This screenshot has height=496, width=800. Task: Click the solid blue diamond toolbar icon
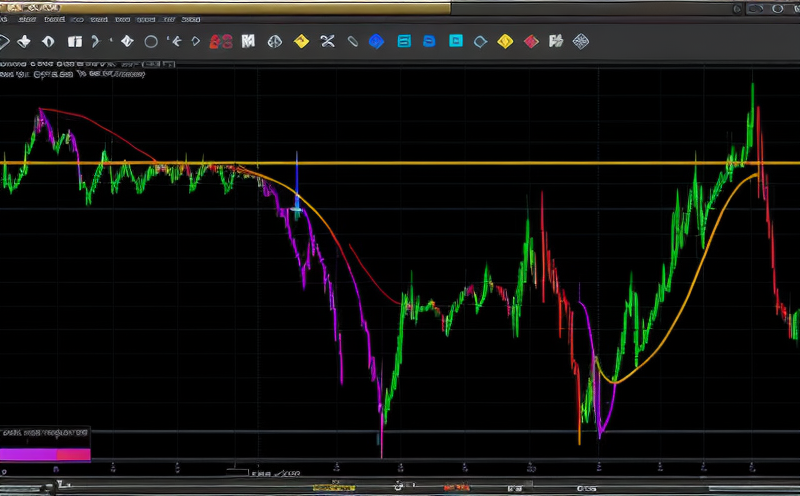point(377,41)
